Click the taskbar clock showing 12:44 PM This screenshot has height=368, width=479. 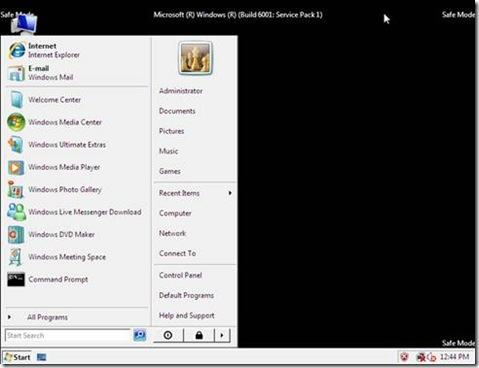(x=454, y=357)
